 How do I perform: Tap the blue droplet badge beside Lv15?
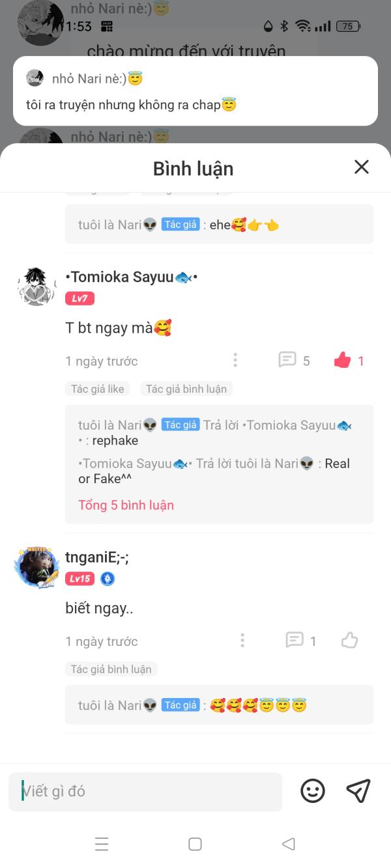coord(108,579)
